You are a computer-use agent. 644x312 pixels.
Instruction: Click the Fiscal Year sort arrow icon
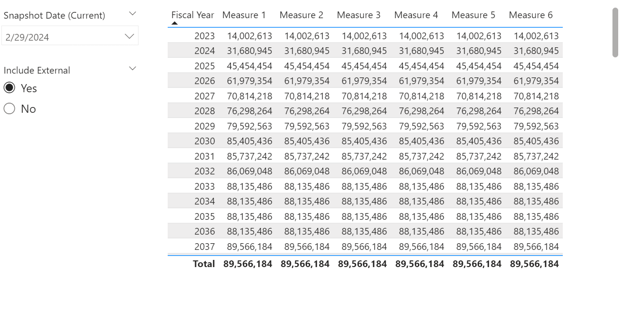tap(175, 23)
